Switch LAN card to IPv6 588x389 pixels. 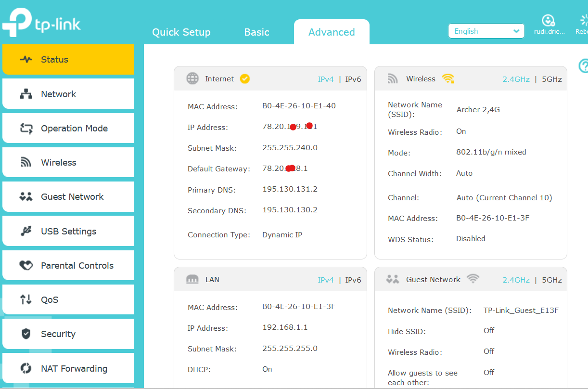(x=353, y=280)
